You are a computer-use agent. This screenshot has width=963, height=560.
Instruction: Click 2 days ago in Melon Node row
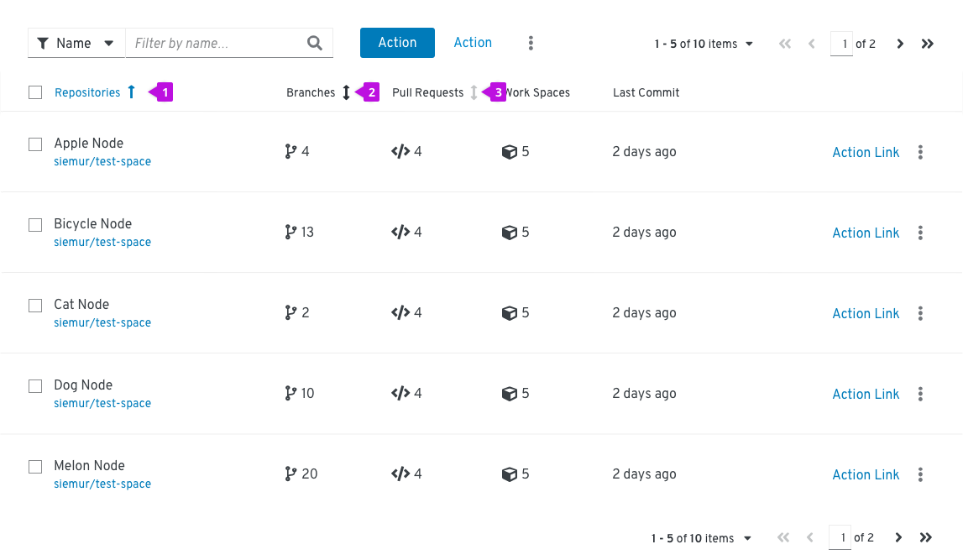coord(644,474)
